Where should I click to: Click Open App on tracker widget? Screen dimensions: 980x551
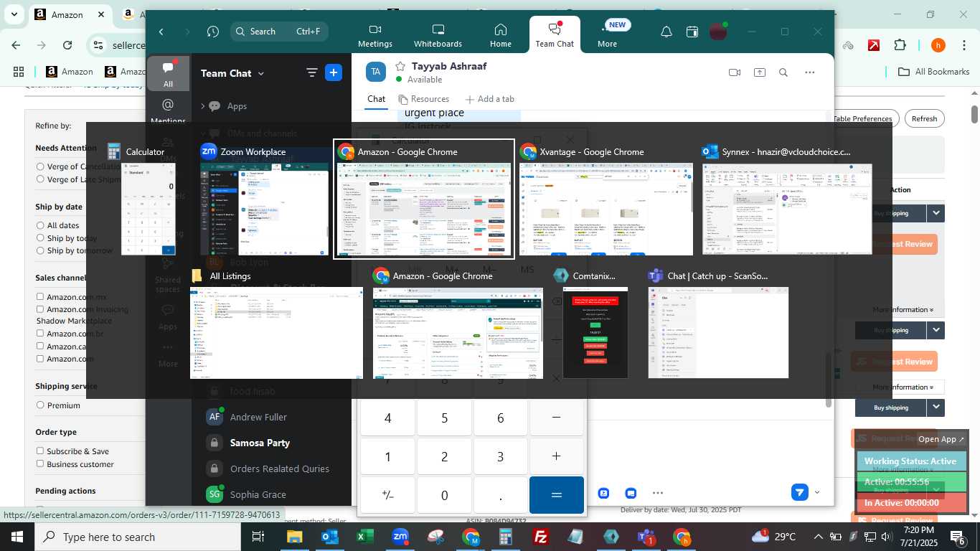pos(942,439)
